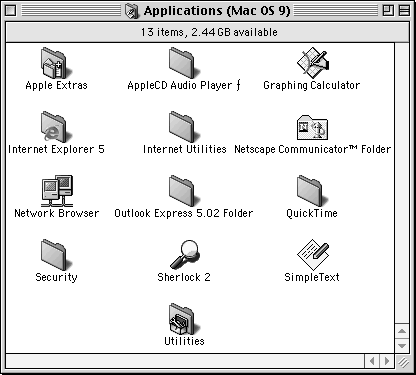Select the Security folder icon

click(x=56, y=255)
